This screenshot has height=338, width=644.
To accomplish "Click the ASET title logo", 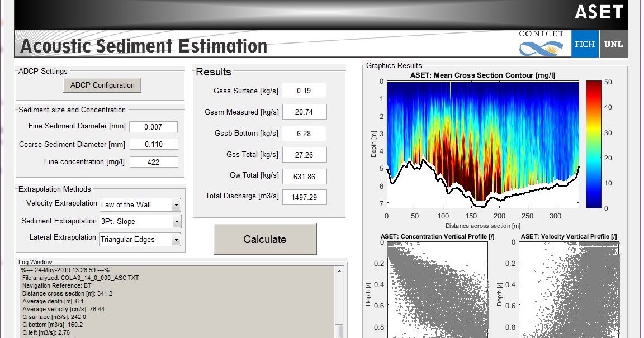I will pos(599,12).
